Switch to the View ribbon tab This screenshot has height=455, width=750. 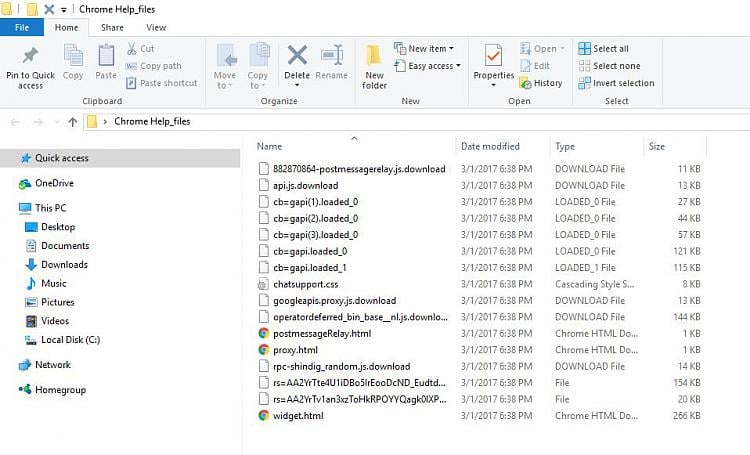156,27
